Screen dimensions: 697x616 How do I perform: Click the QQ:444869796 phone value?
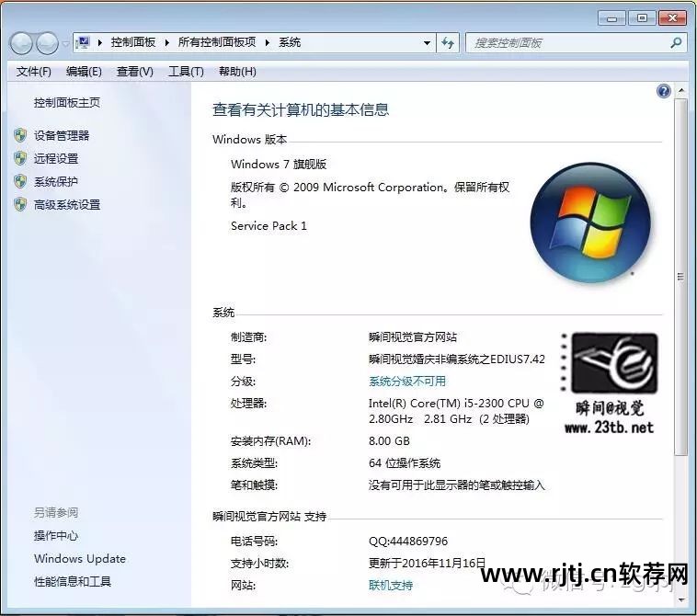(408, 541)
